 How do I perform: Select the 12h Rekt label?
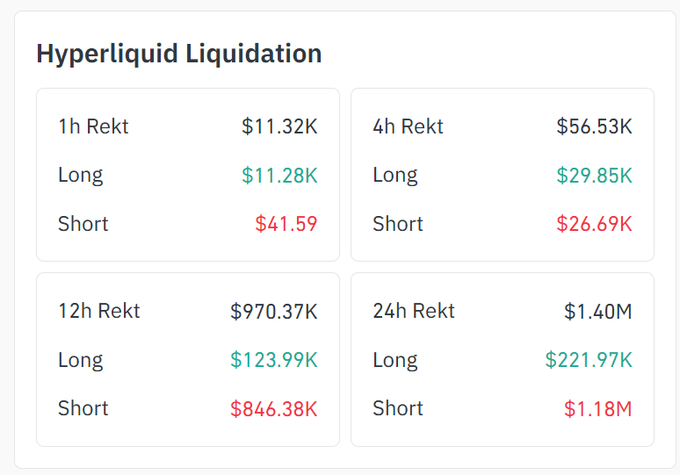[99, 311]
